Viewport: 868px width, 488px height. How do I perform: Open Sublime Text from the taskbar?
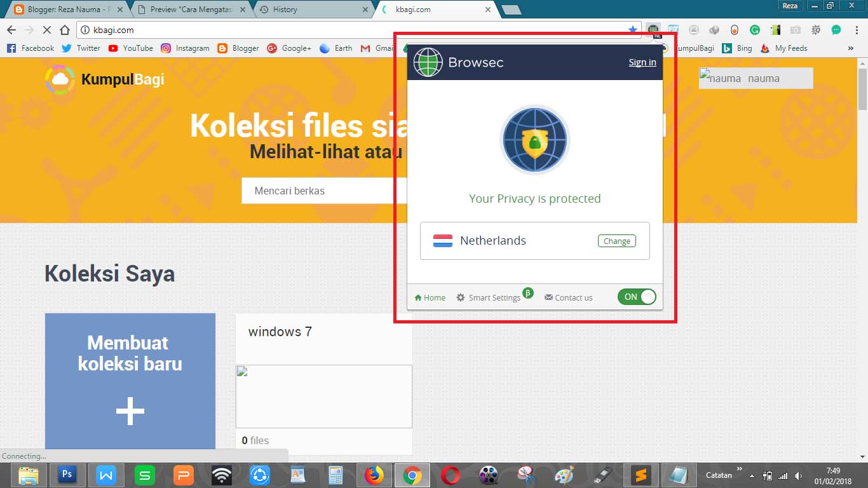point(641,475)
